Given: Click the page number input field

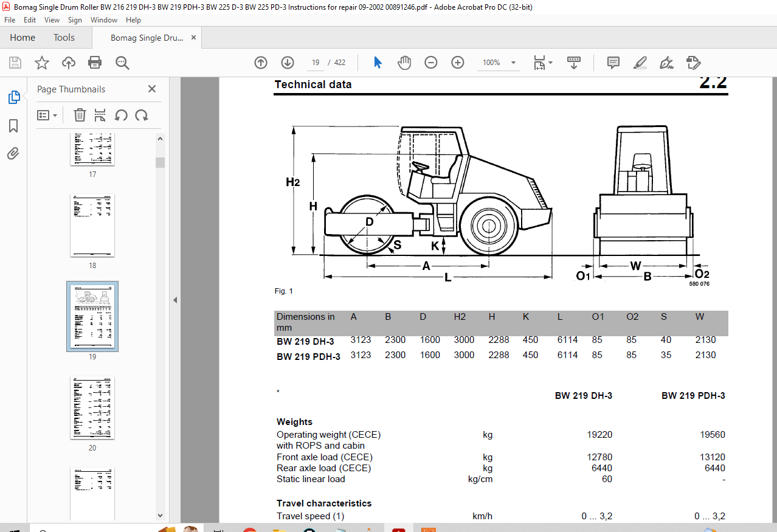Looking at the screenshot, I should pyautogui.click(x=316, y=63).
